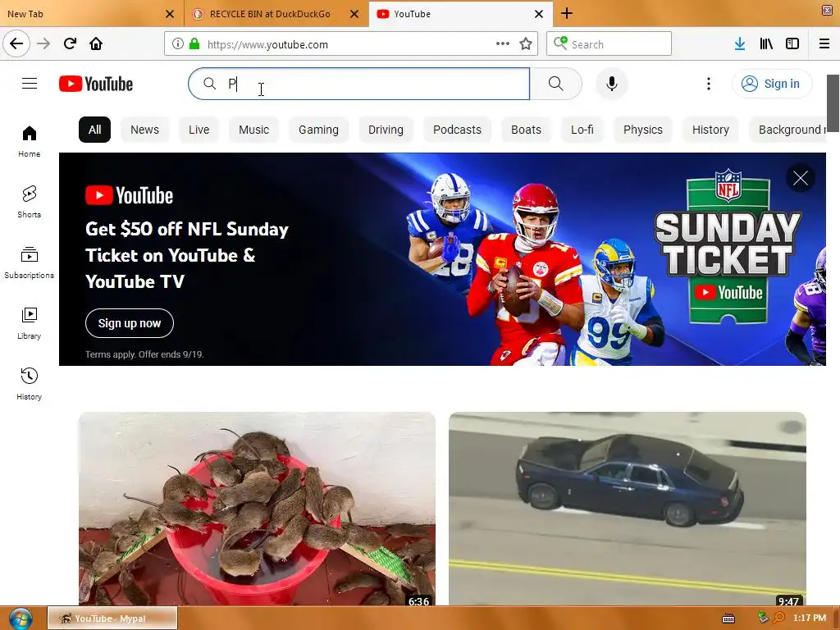The width and height of the screenshot is (840, 630).
Task: Select the Lo-fi filter chip
Action: (582, 130)
